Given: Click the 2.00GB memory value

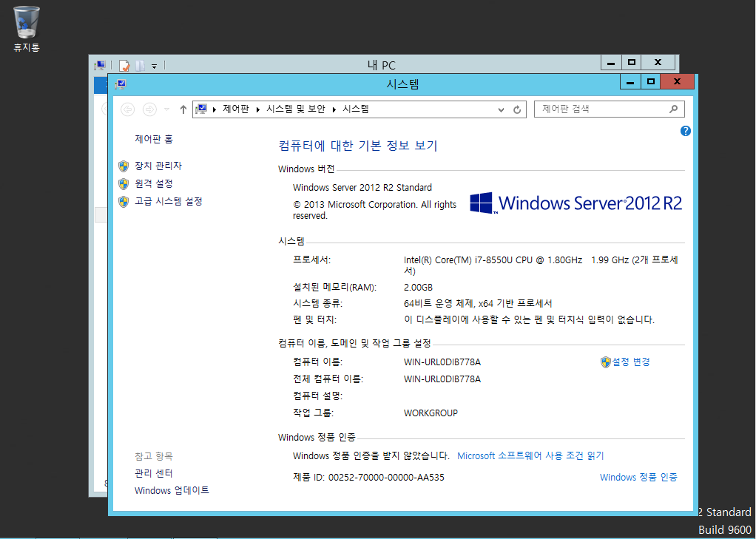Looking at the screenshot, I should pyautogui.click(x=418, y=288).
